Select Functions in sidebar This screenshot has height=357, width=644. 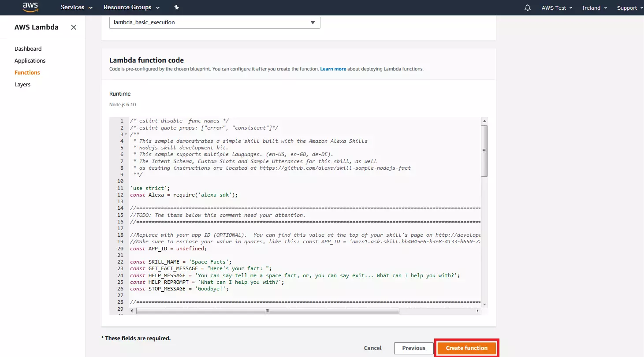point(27,73)
